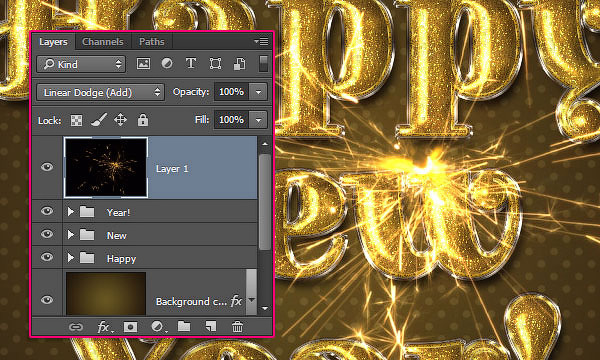Open fx effects on Background layer

point(236,301)
